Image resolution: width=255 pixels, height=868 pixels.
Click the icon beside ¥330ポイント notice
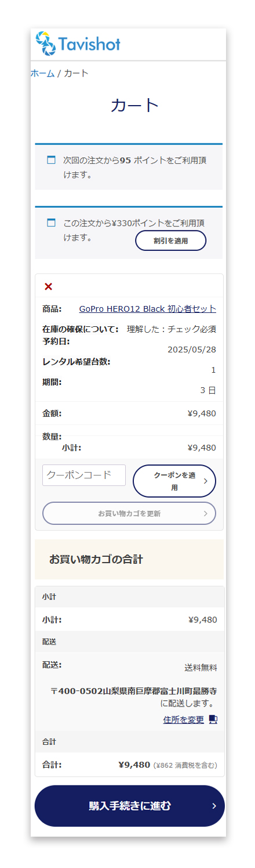51,222
